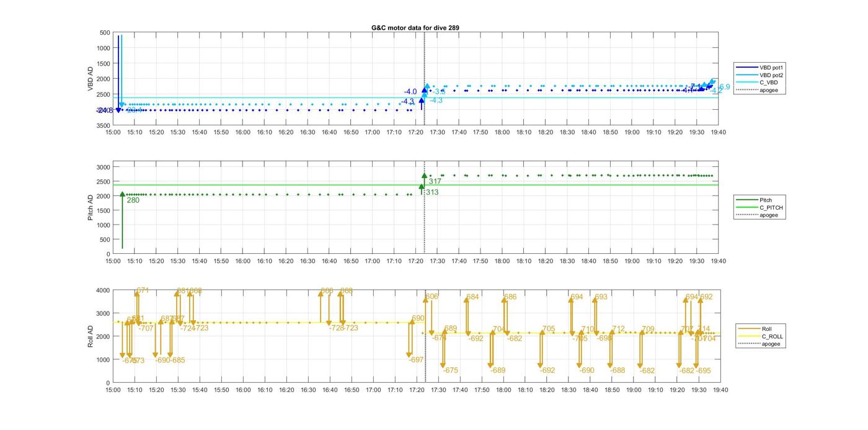Click the '-675' roll label
868x430 pixels.
point(451,370)
